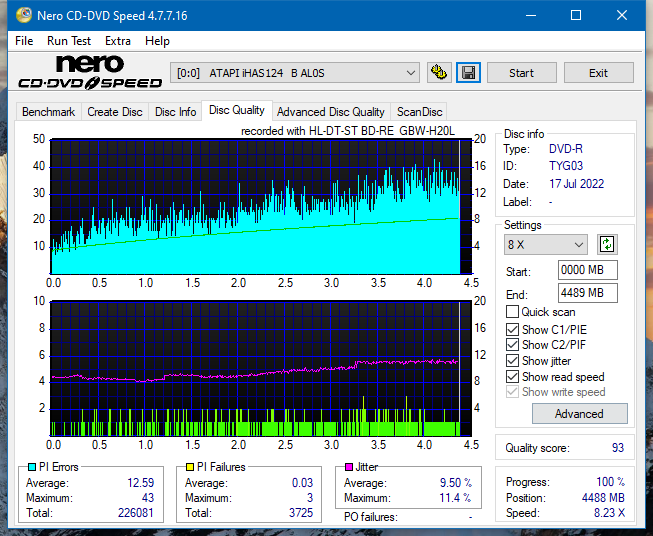Viewport: 653px width, 536px height.
Task: Click the Nero app title bar icon
Action: [x=24, y=15]
